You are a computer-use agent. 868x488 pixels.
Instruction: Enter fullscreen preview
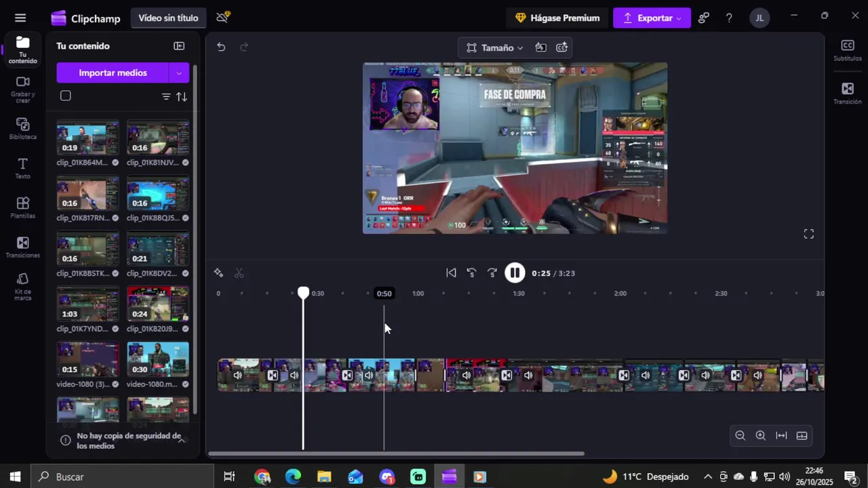click(809, 234)
